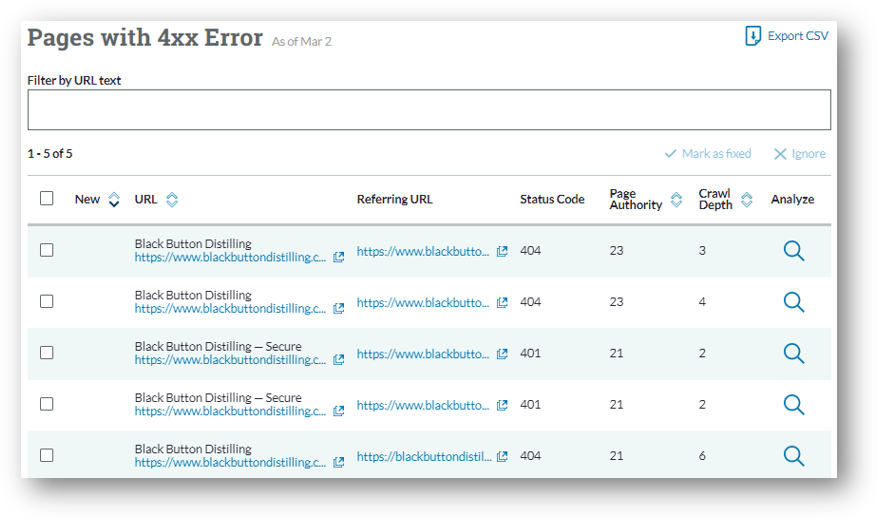This screenshot has width=879, height=520.
Task: Check the row with crawl depth 4
Action: (x=47, y=301)
